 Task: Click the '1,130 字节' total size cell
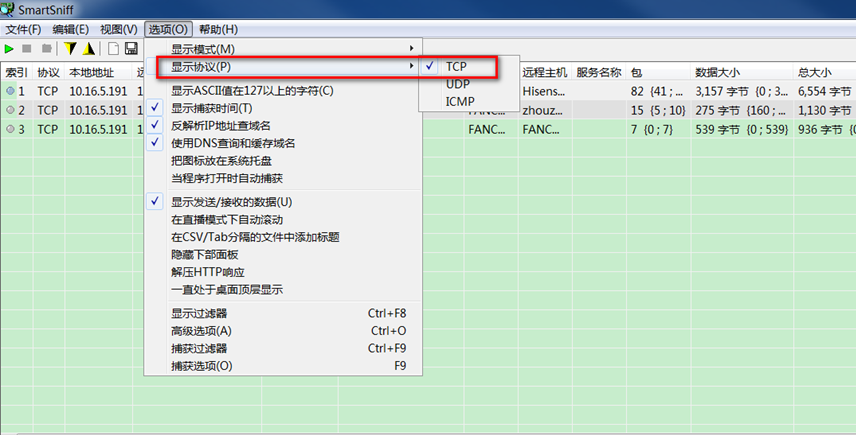coord(824,110)
